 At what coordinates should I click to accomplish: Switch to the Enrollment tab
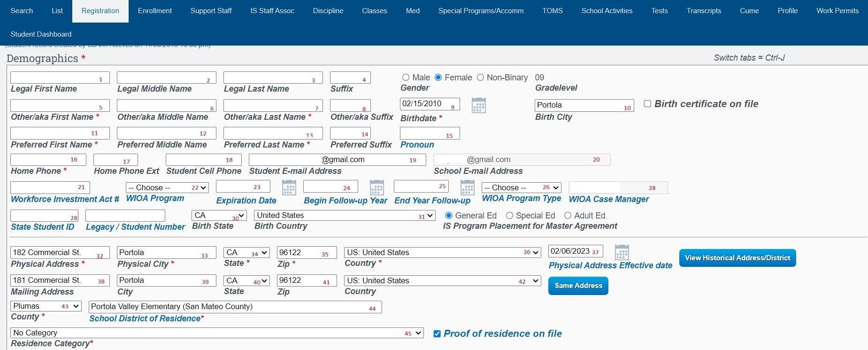click(x=155, y=11)
